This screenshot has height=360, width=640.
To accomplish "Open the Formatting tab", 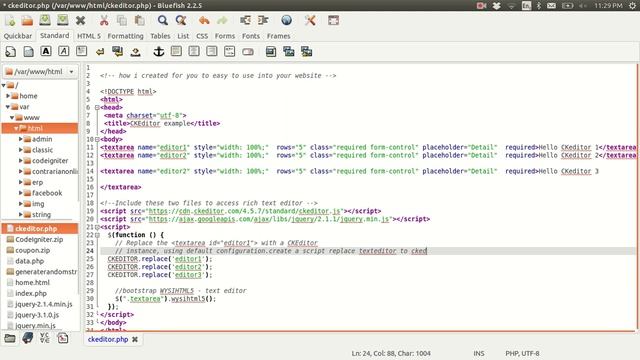I will point(125,36).
